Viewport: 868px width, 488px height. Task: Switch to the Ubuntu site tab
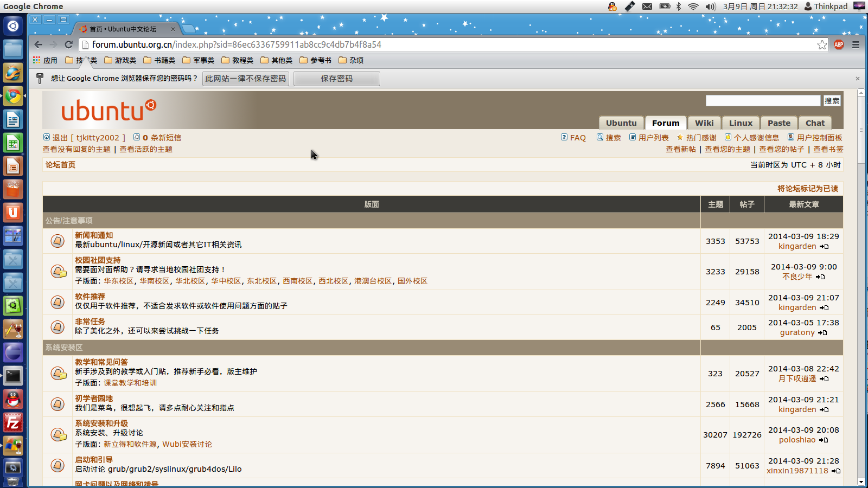click(621, 123)
